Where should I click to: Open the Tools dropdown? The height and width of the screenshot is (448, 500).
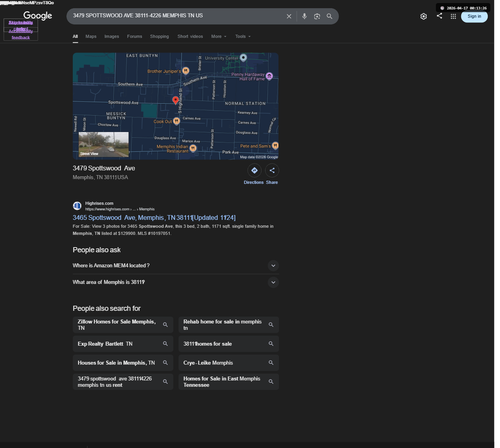(243, 36)
